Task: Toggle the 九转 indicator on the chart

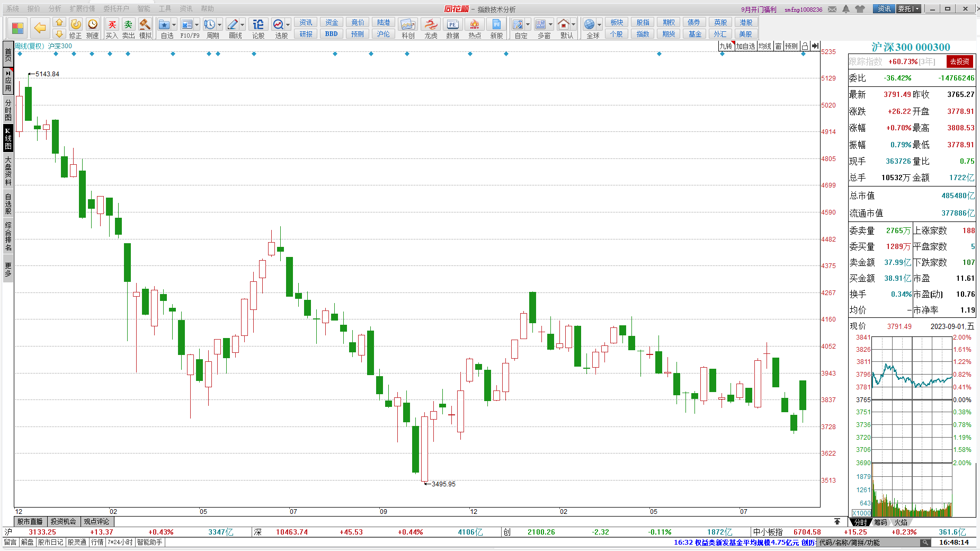Action: pyautogui.click(x=726, y=47)
